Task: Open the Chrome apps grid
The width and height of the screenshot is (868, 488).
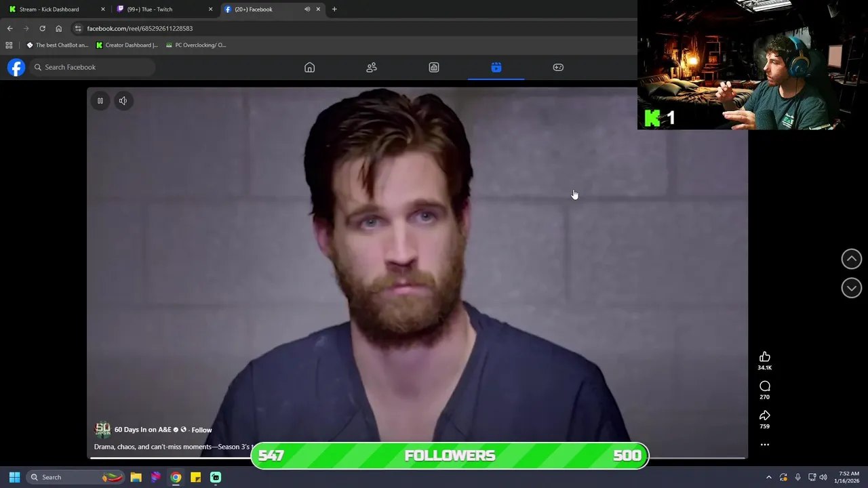Action: pos(9,45)
